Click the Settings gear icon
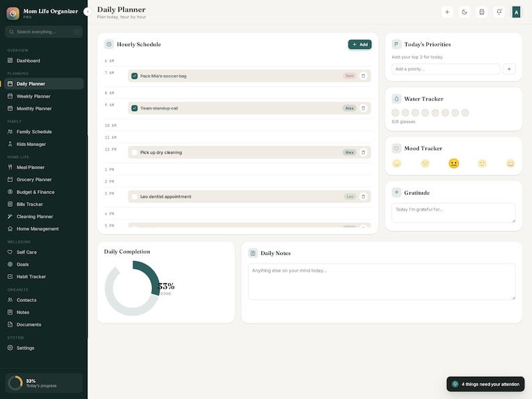Screen dimensions: 532x399 pyautogui.click(x=10, y=348)
